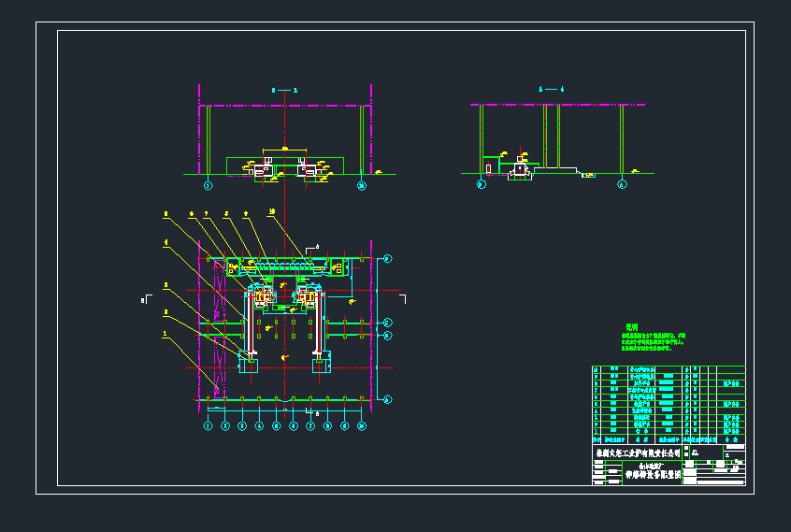The width and height of the screenshot is (791, 532).
Task: Click the parts list header row
Action: (x=669, y=438)
